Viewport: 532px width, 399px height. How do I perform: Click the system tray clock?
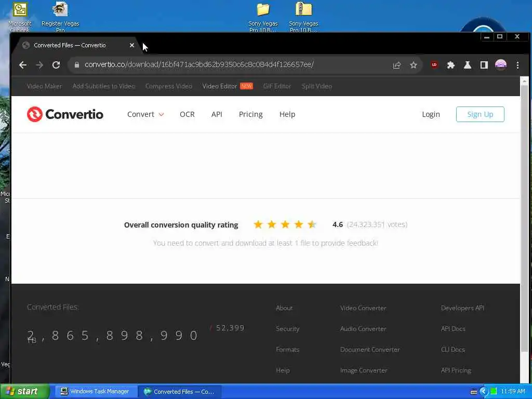tap(513, 392)
